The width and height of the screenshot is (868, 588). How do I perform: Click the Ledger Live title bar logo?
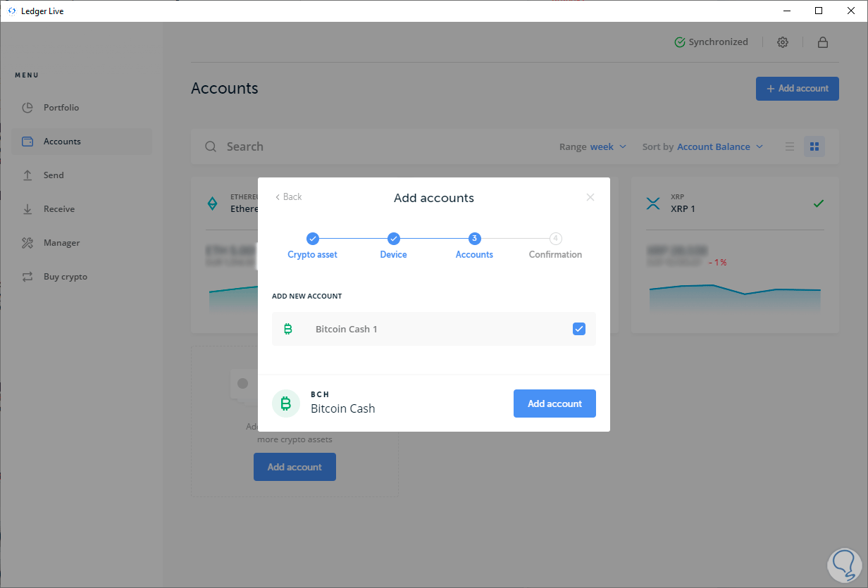(11, 11)
